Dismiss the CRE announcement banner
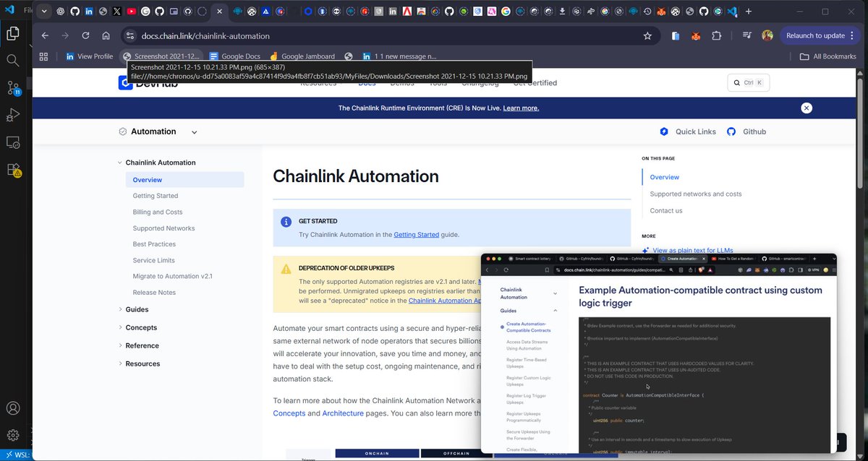Screen dimensions: 868x461 pyautogui.click(x=807, y=108)
